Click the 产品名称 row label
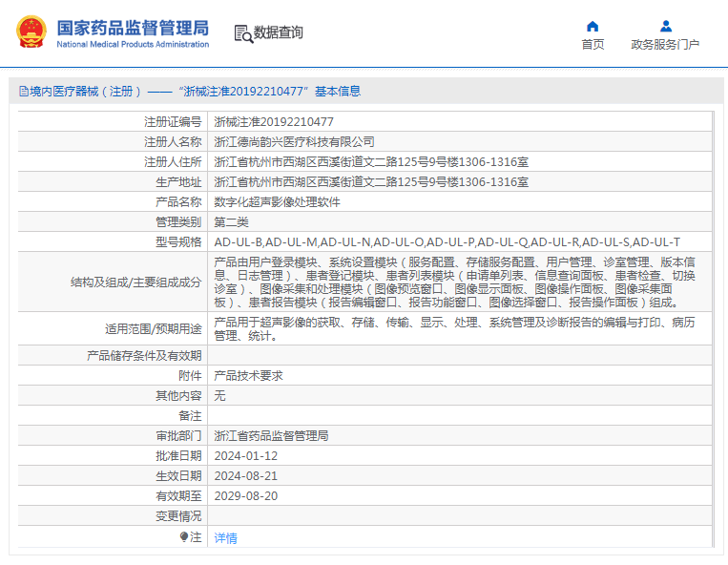Screen dimensions: 728x565 coord(178,202)
